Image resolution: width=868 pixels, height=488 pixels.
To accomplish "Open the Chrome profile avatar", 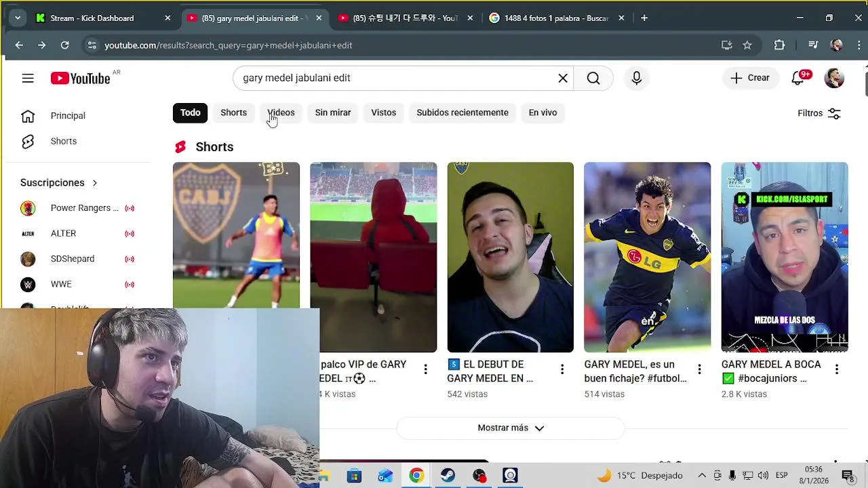I will 836,45.
